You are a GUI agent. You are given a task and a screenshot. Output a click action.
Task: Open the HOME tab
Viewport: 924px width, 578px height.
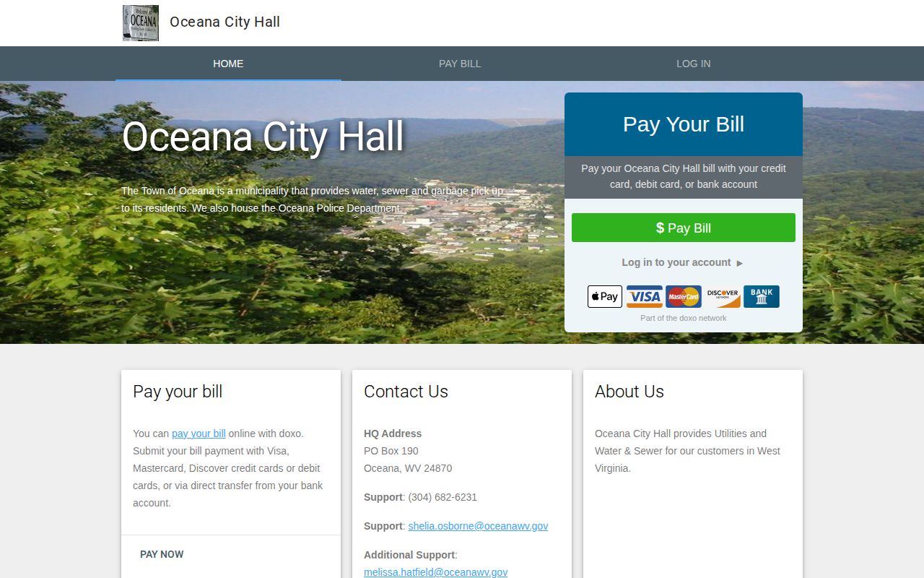(228, 64)
